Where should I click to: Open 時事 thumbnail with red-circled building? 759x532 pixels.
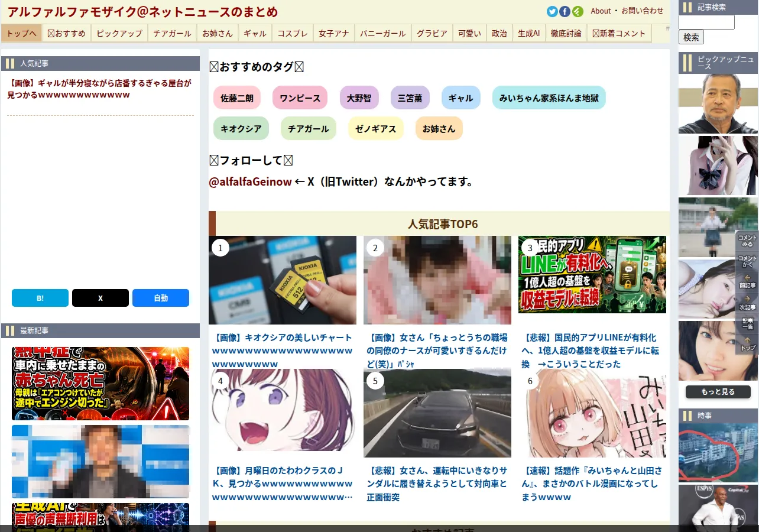(x=718, y=453)
